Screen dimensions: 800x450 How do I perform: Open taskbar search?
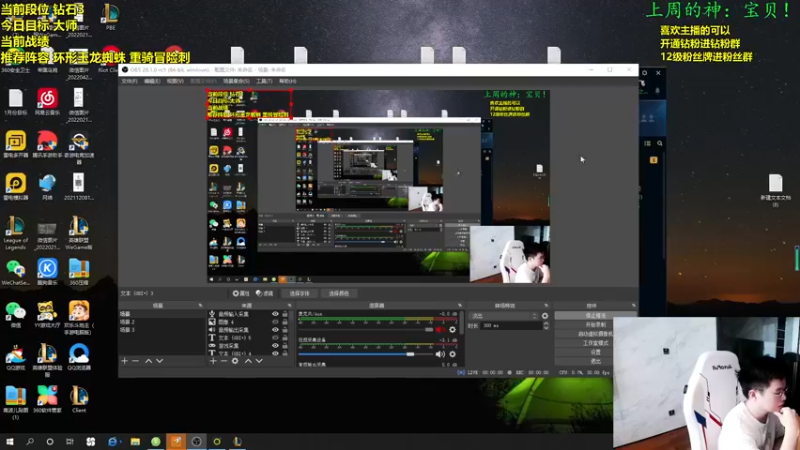click(30, 441)
